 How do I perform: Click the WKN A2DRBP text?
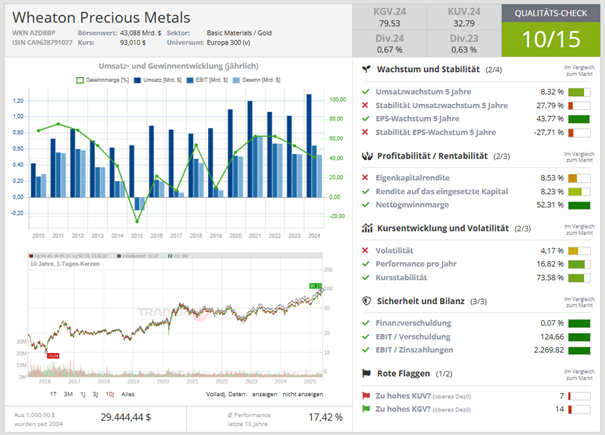click(x=34, y=33)
